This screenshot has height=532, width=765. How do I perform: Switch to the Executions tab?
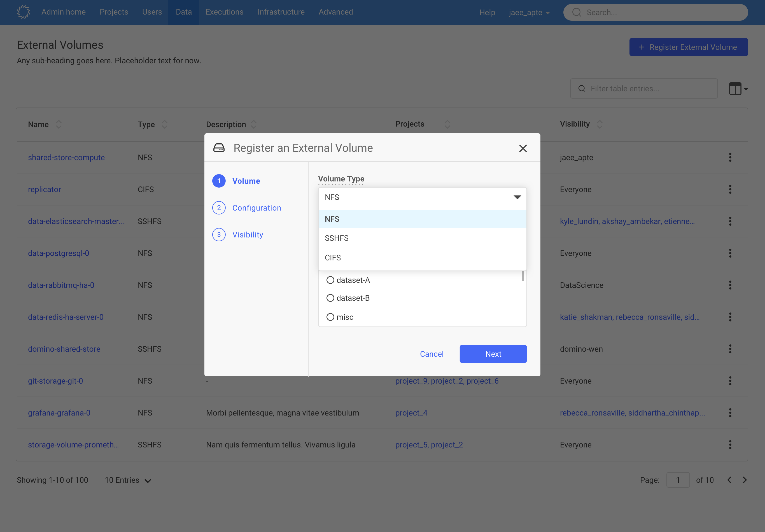click(x=224, y=12)
